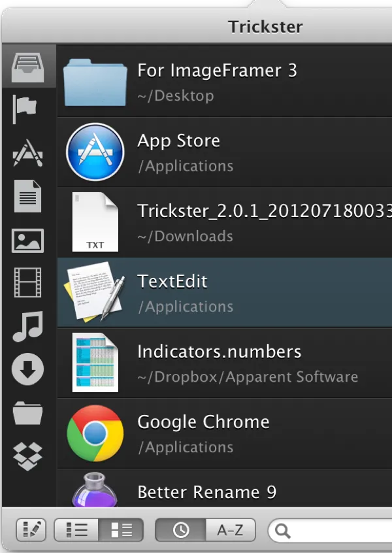
Task: Click the TextEdit application icon
Action: [95, 292]
